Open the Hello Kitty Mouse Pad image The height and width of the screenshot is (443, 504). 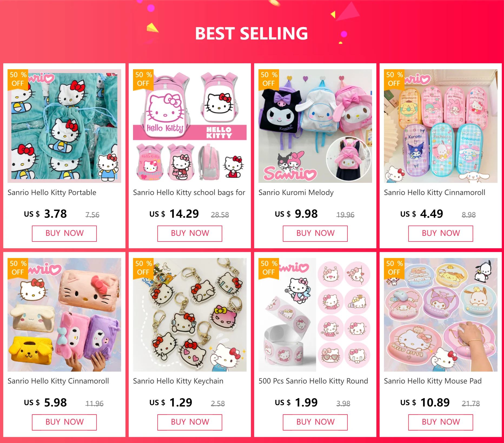(x=441, y=315)
